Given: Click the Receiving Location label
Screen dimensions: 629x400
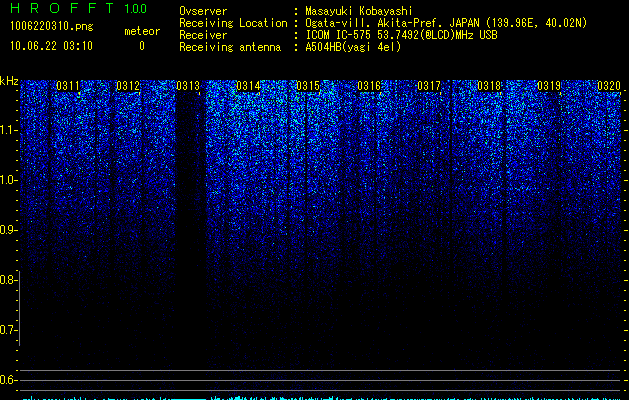Looking at the screenshot, I should (233, 23).
